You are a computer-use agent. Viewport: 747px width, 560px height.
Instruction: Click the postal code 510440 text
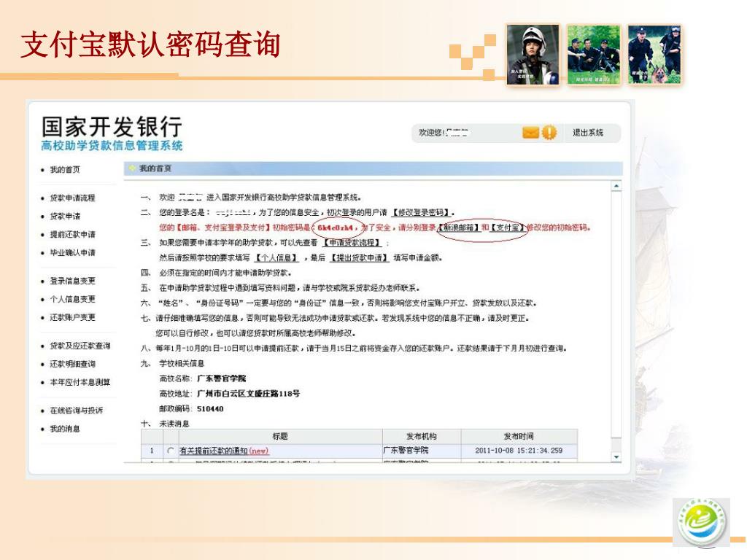click(x=210, y=408)
